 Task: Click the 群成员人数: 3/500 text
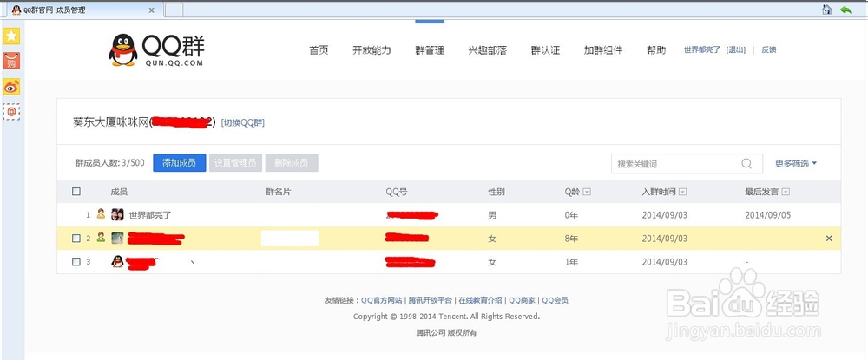[x=109, y=162]
